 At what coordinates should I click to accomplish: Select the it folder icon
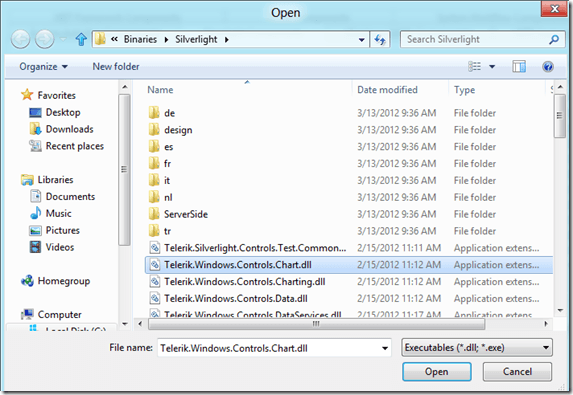[154, 180]
